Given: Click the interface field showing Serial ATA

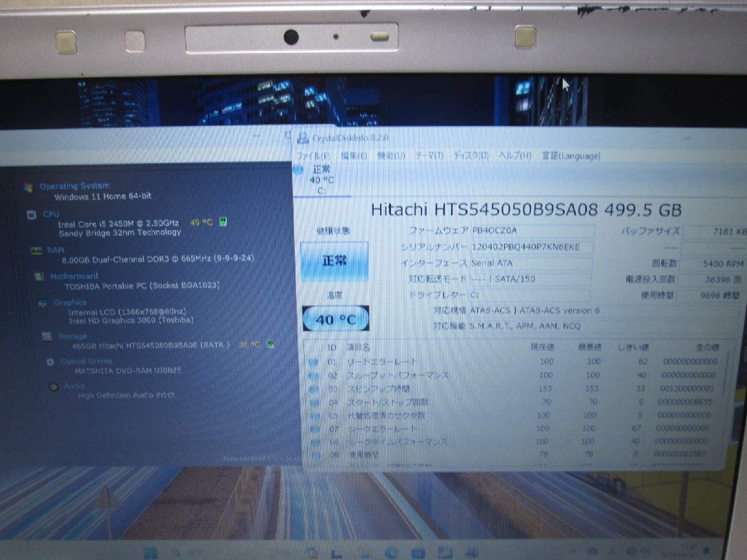Looking at the screenshot, I should (530, 263).
